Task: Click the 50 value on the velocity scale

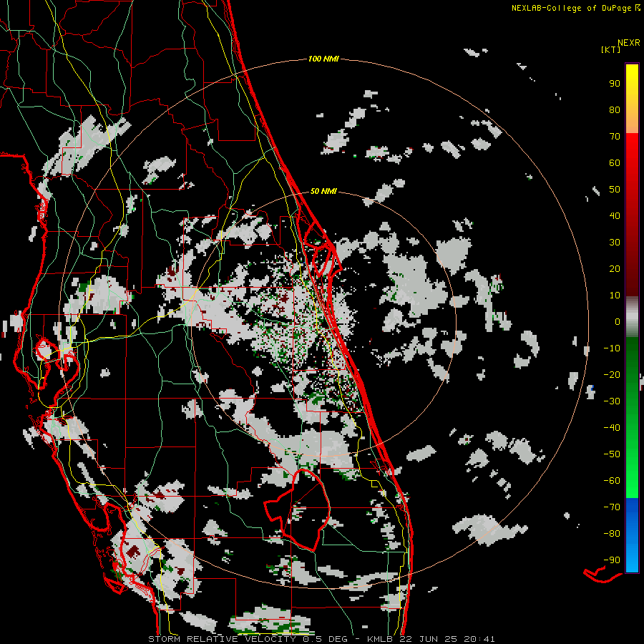Action: tap(615, 190)
